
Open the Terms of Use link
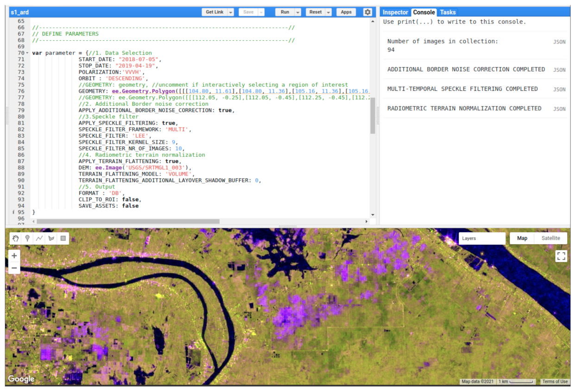(554, 381)
